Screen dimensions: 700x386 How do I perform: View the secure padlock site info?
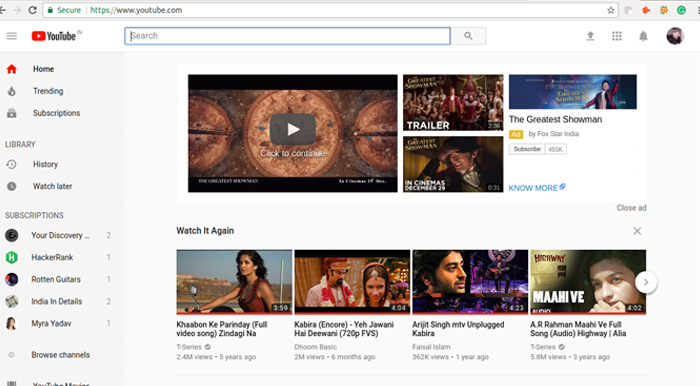(x=50, y=10)
